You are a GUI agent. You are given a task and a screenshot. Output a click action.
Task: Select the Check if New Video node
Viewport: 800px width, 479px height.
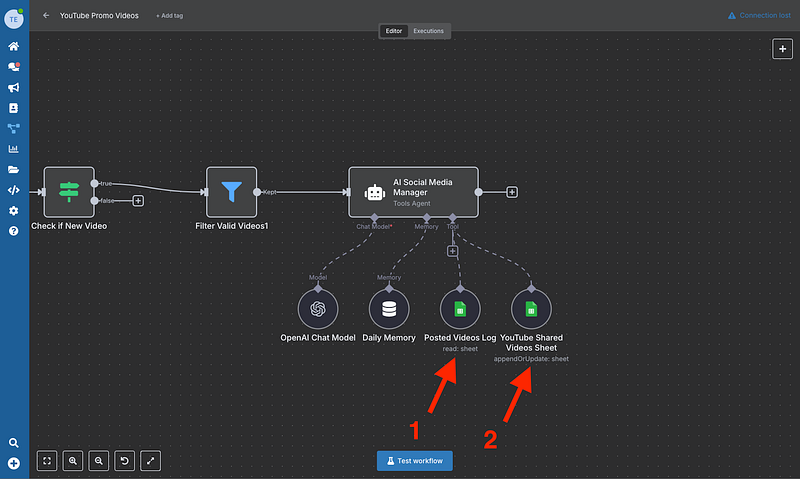coord(69,192)
